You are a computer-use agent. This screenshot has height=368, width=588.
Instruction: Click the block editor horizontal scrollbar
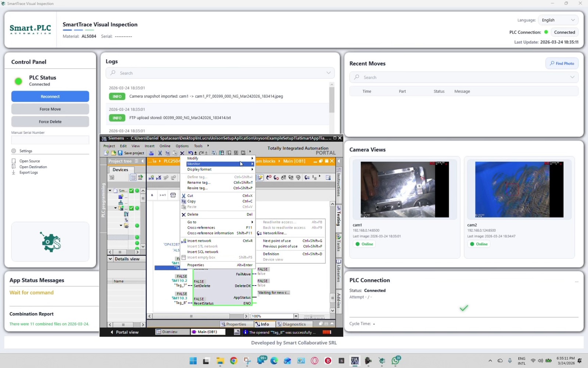[x=191, y=316]
